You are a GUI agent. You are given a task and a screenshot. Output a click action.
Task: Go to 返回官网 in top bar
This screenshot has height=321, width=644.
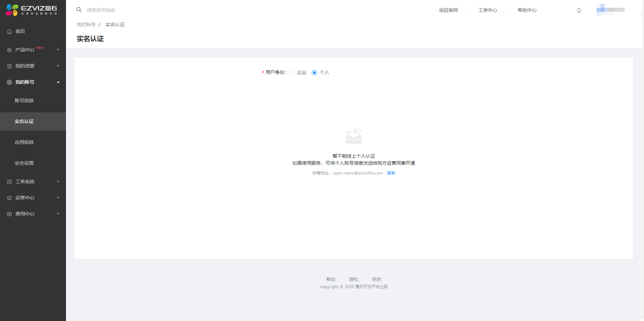448,10
